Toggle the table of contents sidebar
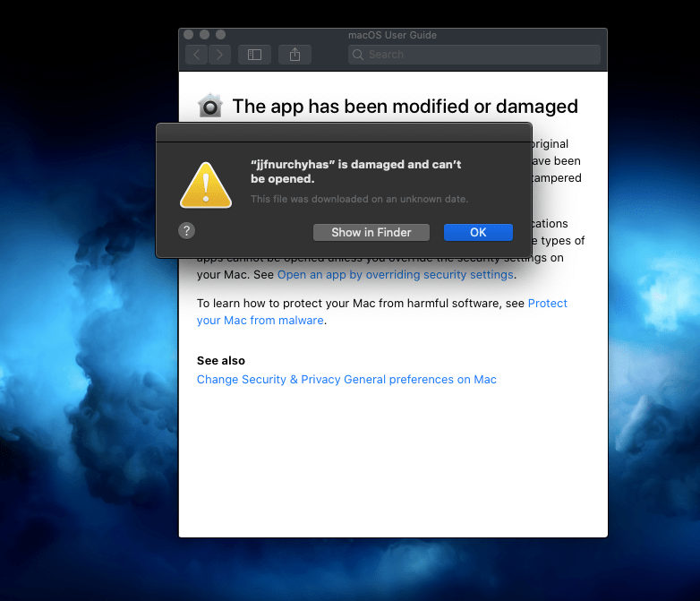Viewport: 700px width, 601px height. coord(254,55)
